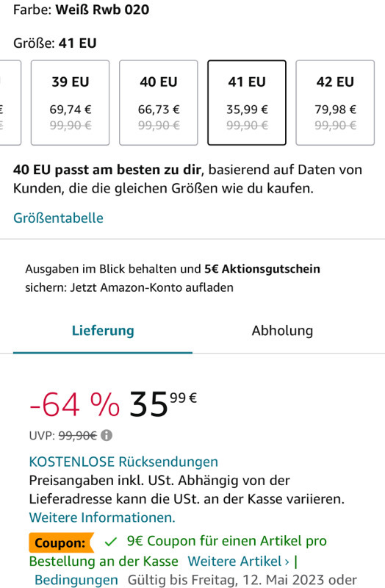Click the orange Coupon badge
Image resolution: width=385 pixels, height=588 pixels.
point(61,542)
